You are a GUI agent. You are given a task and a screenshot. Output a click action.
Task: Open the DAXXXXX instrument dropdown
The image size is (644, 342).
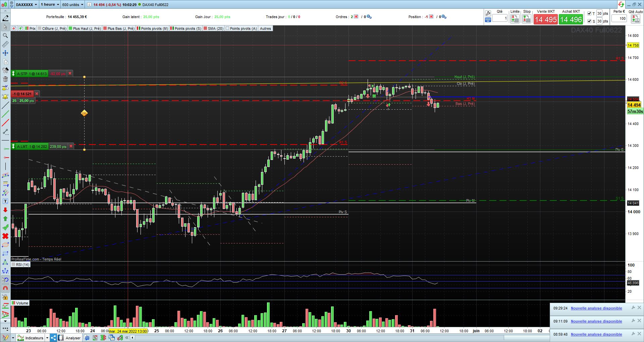(x=26, y=4)
